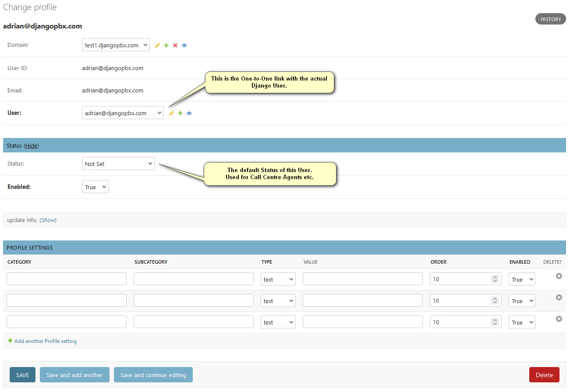
Task: Remove the second Profile setting row
Action: (x=559, y=297)
